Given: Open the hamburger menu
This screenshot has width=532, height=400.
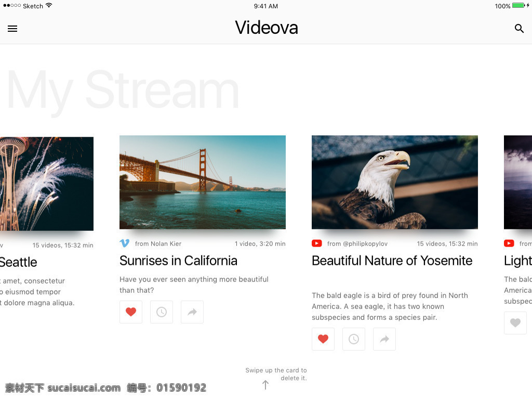Looking at the screenshot, I should [x=12, y=29].
